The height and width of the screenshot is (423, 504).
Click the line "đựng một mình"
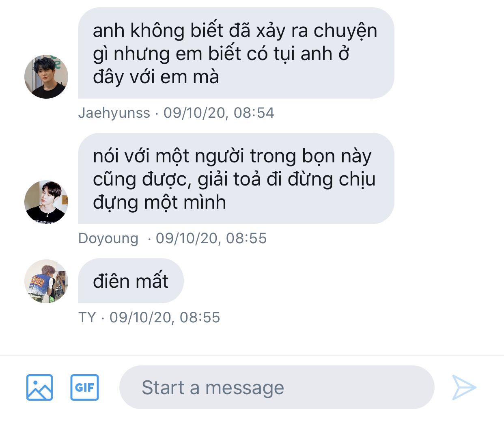(x=159, y=203)
